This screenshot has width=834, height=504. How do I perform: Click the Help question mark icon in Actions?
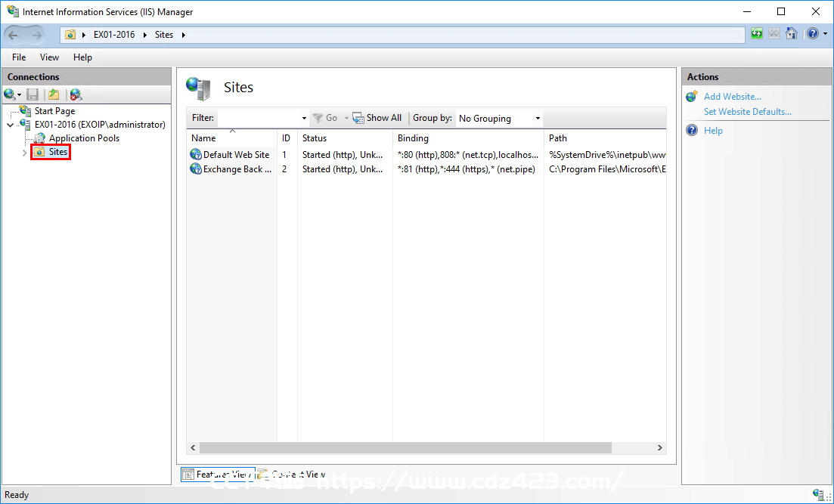pos(691,130)
